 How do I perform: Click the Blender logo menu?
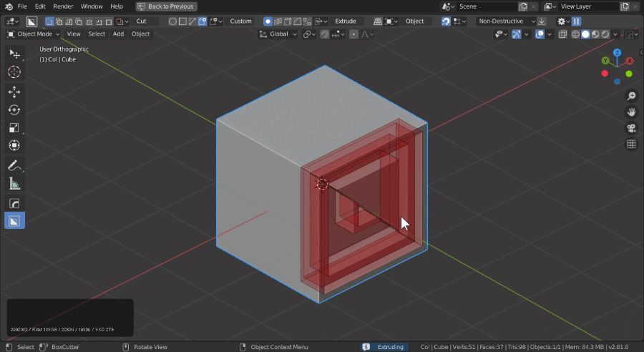click(9, 6)
